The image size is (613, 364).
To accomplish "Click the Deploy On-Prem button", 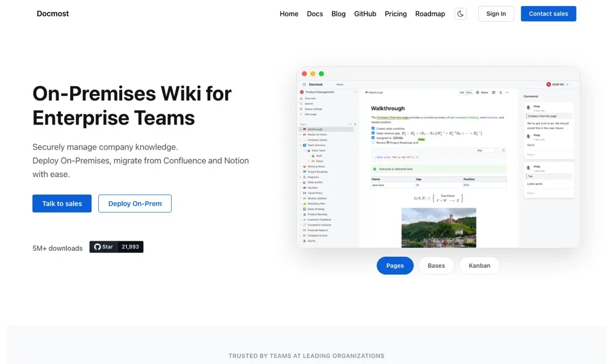I will click(135, 204).
